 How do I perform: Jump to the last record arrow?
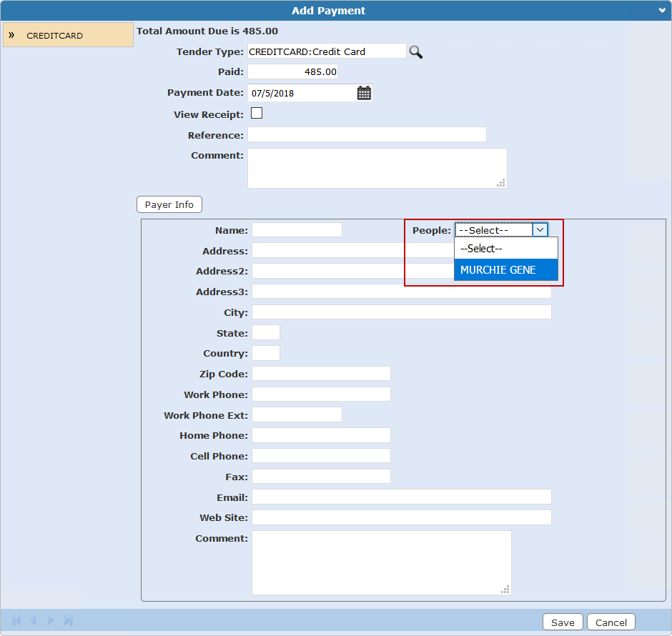pos(69,620)
